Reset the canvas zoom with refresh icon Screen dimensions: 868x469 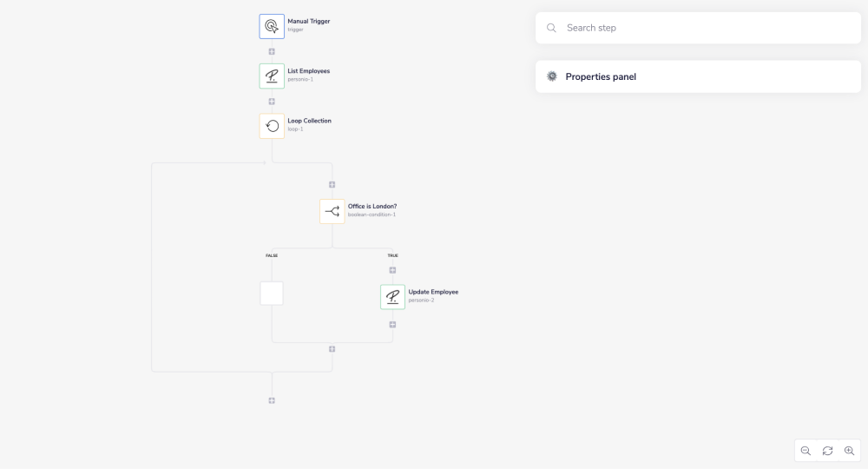click(x=827, y=451)
